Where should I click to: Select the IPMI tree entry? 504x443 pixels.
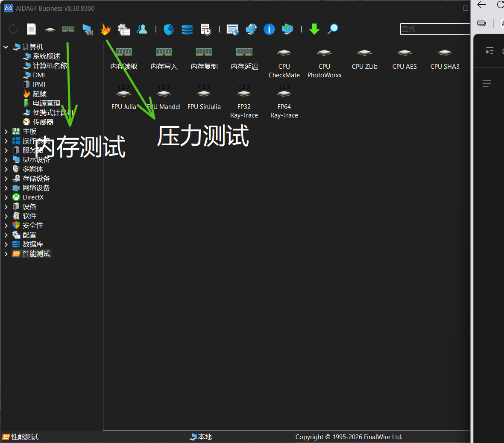(39, 85)
